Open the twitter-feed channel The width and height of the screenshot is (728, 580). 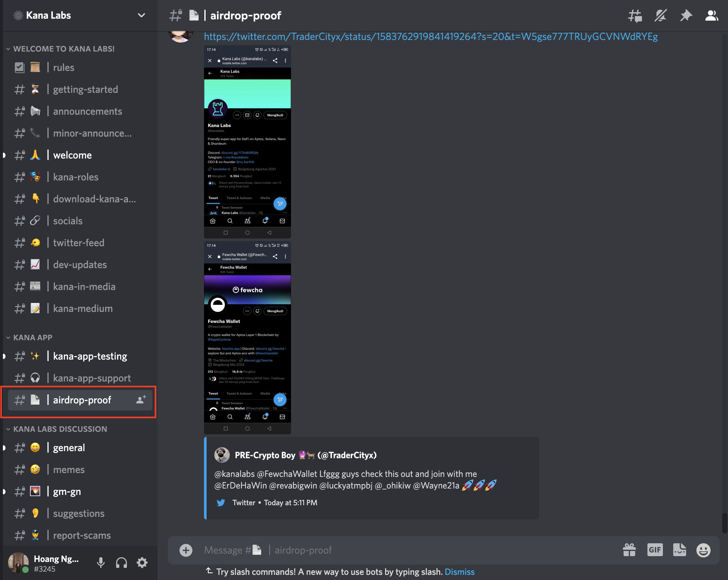(80, 243)
